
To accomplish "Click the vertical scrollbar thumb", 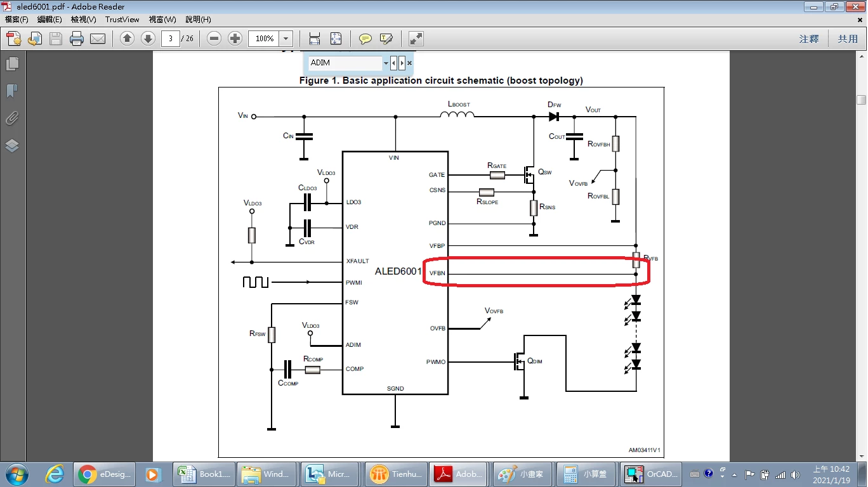I will point(862,100).
